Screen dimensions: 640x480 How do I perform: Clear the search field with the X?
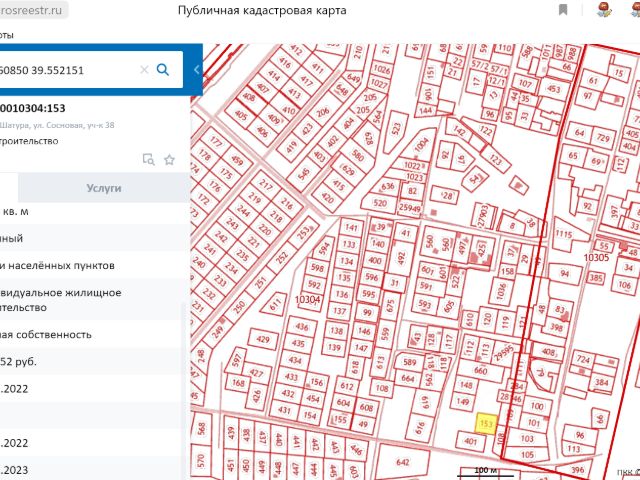click(x=144, y=70)
